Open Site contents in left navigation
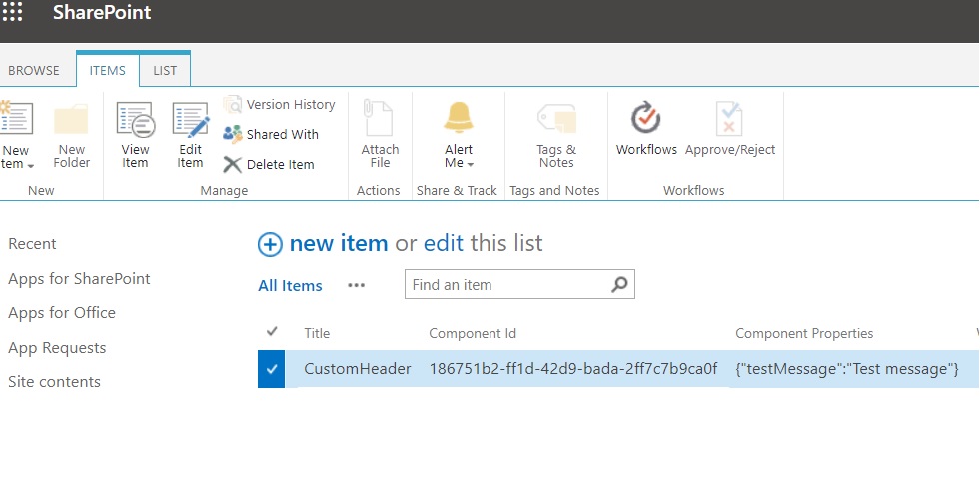 [54, 382]
